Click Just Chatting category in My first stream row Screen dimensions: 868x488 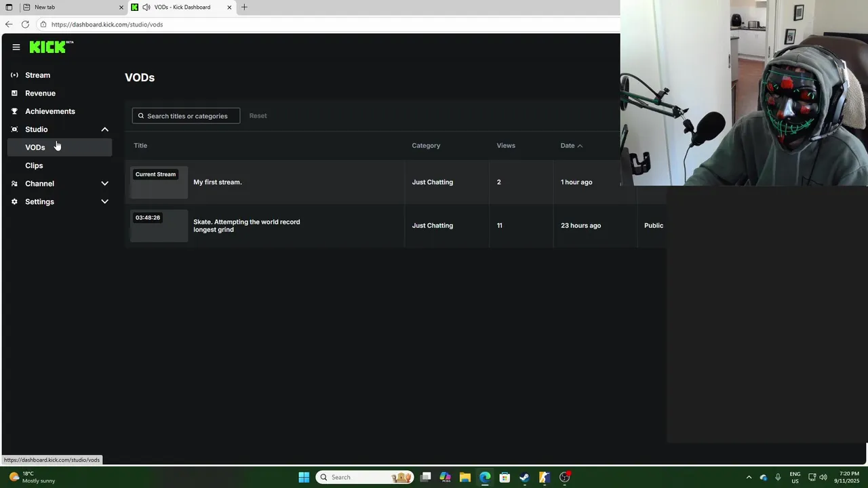(433, 182)
